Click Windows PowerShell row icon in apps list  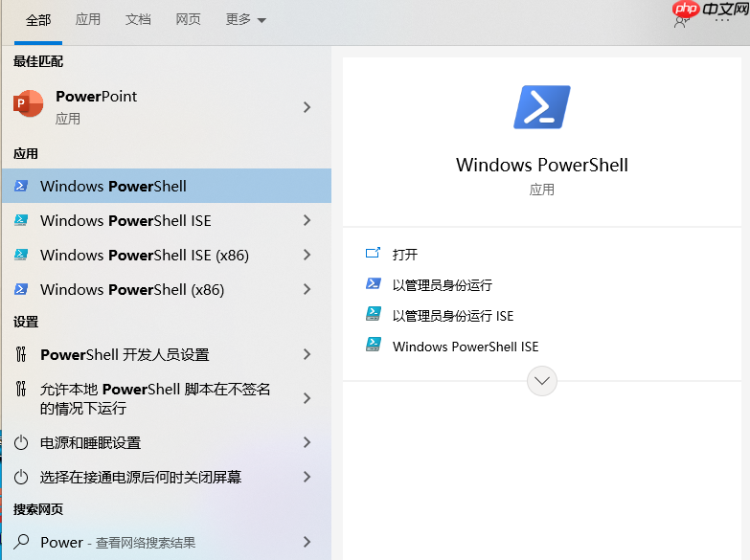pyautogui.click(x=21, y=186)
